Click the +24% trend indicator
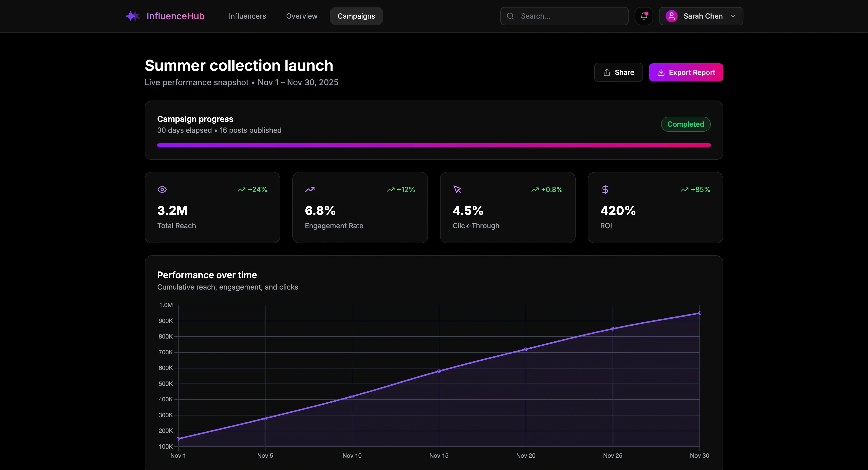Viewport: 868px width, 470px height. [x=252, y=189]
